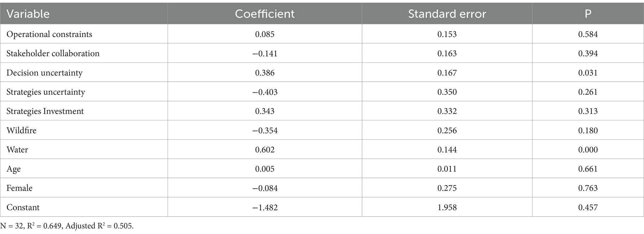Select the Stakeholder collaboration row label

tap(53, 53)
